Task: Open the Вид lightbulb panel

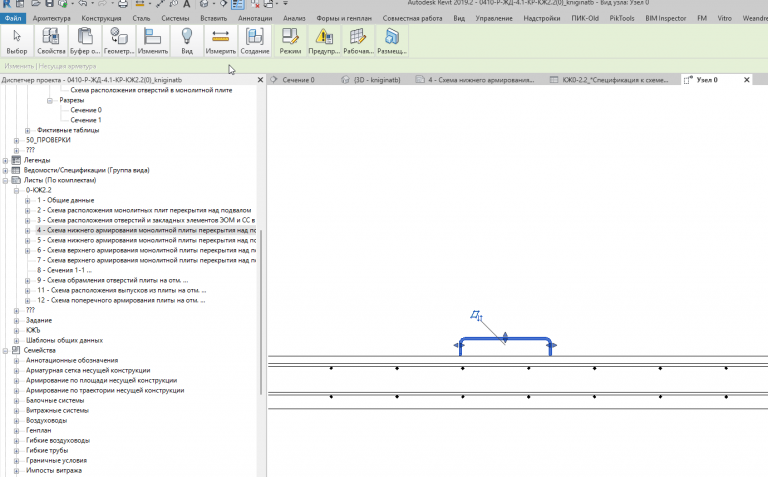Action: [187, 41]
